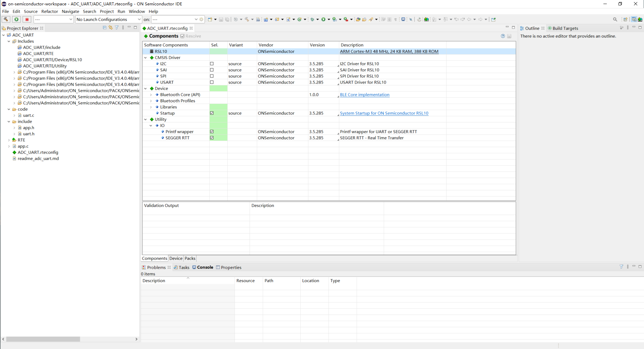644x349 pixels.
Task: Open the Project menu
Action: (x=107, y=11)
